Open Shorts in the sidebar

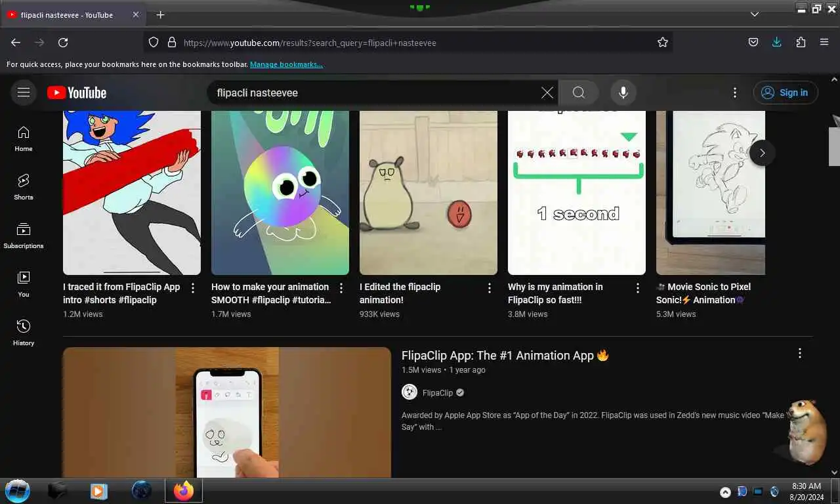(24, 187)
